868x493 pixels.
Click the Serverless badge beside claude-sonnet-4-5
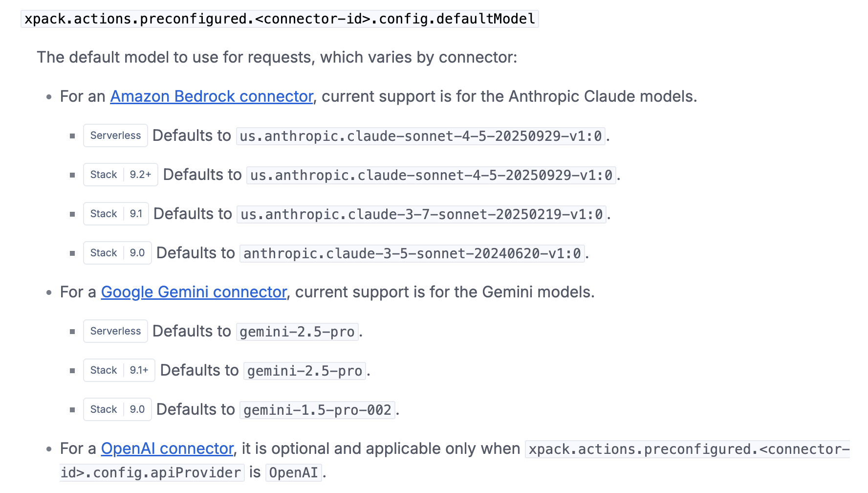[115, 135]
